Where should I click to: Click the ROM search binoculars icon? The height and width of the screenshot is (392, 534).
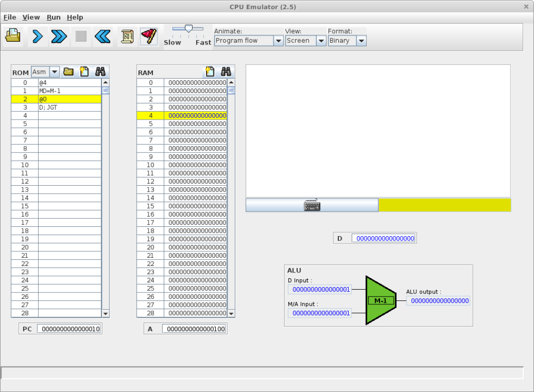point(100,72)
